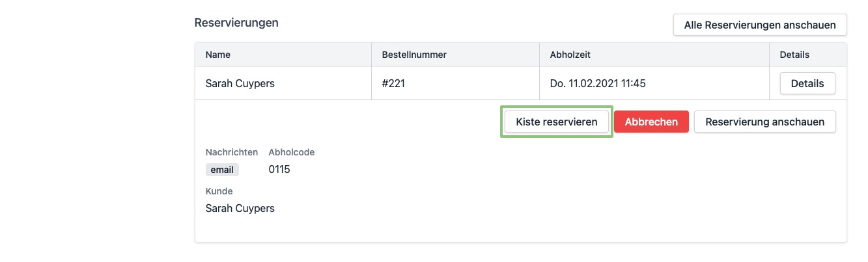Screen dimensions: 868x262
Task: Open the Reservierung anschauen button
Action: (764, 122)
